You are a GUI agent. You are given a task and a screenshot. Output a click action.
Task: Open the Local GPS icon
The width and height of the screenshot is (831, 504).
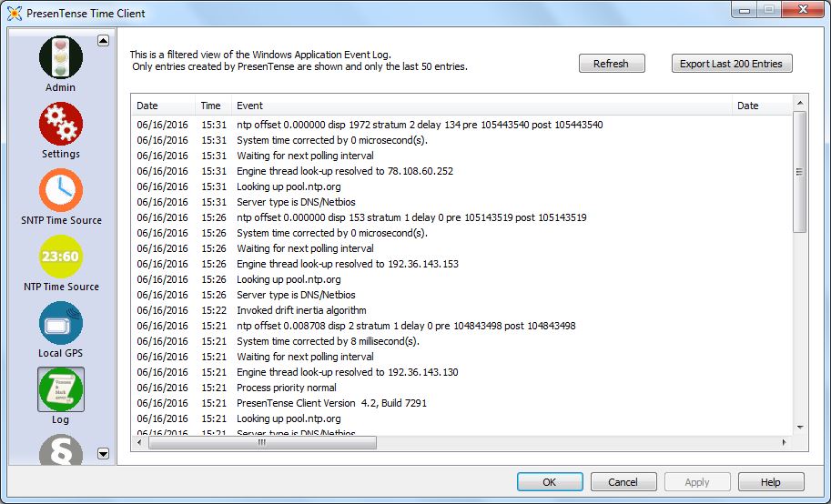point(61,323)
